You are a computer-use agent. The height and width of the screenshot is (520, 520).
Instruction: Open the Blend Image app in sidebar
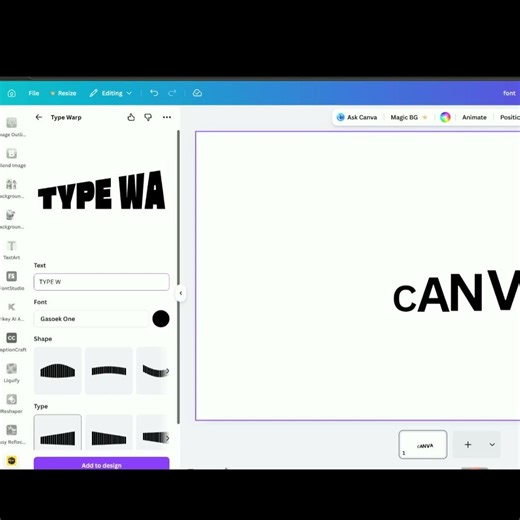[x=12, y=157]
